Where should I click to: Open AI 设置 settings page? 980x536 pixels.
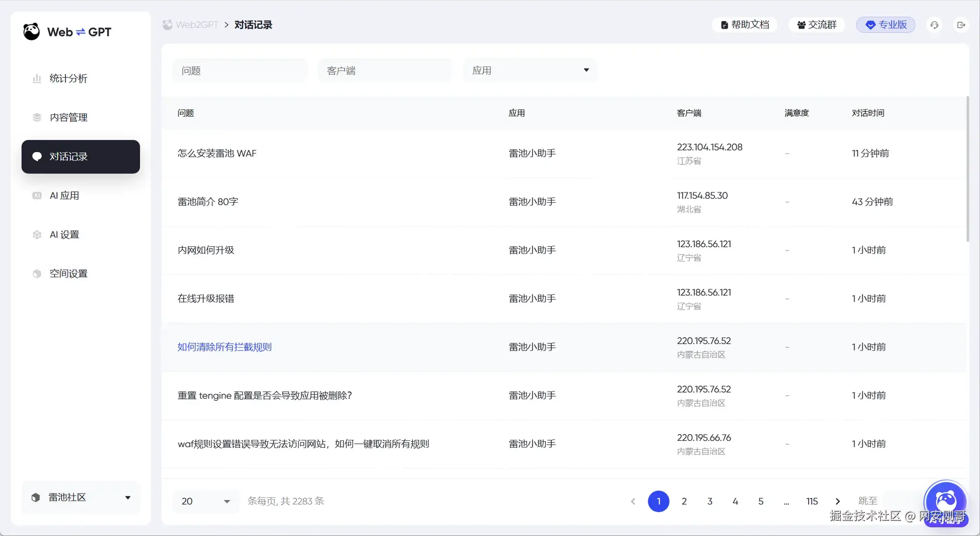(x=64, y=235)
